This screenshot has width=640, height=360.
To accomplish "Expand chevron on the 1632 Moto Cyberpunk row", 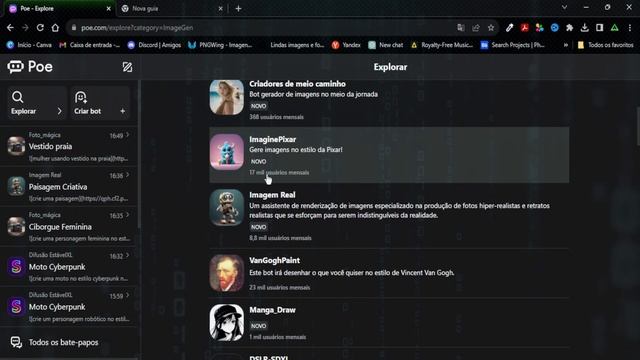I will pos(128,255).
